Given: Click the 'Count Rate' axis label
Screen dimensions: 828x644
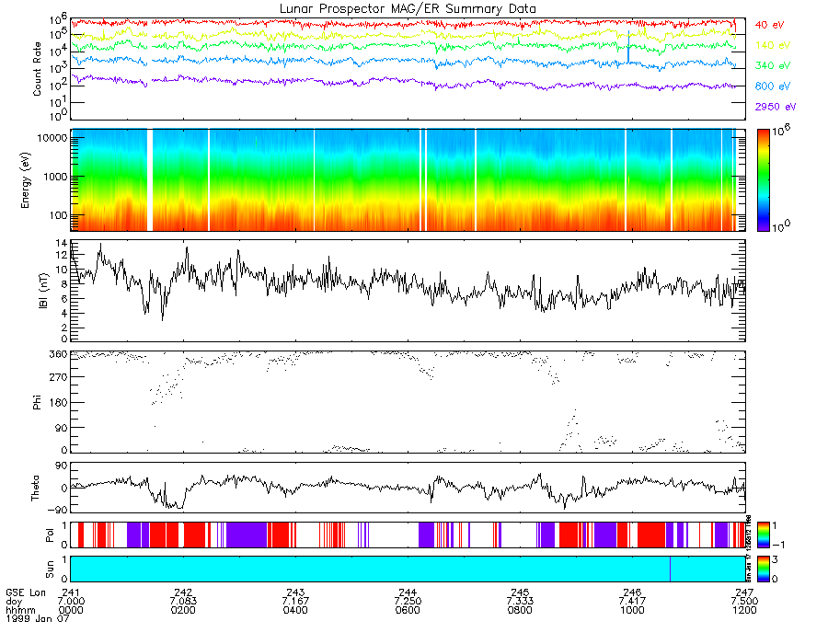Looking at the screenshot, I should pos(37,69).
